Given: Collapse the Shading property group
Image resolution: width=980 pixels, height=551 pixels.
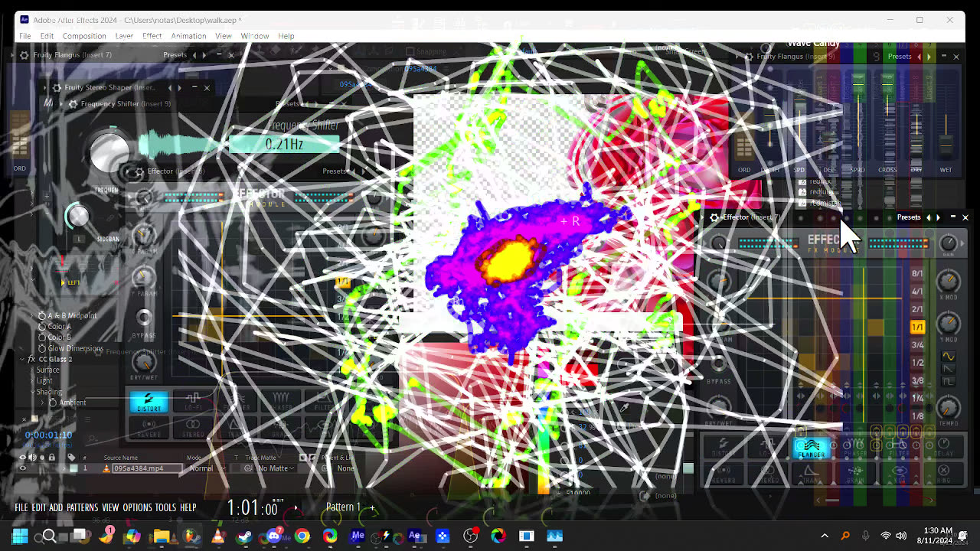Looking at the screenshot, I should (x=33, y=392).
